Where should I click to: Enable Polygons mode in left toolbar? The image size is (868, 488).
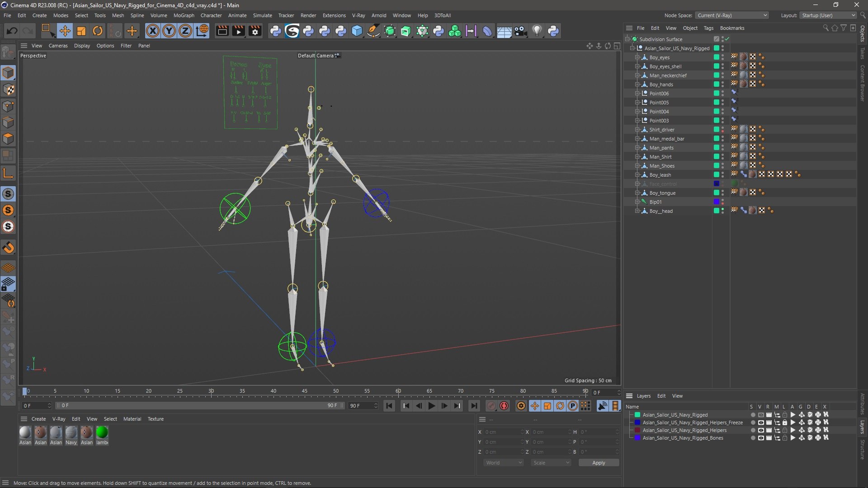[x=8, y=139]
